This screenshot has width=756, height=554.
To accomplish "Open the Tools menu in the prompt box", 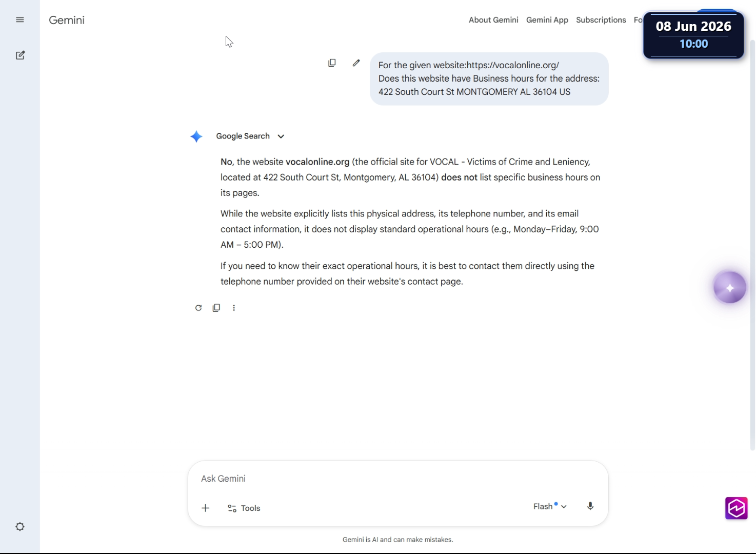I will pyautogui.click(x=244, y=508).
